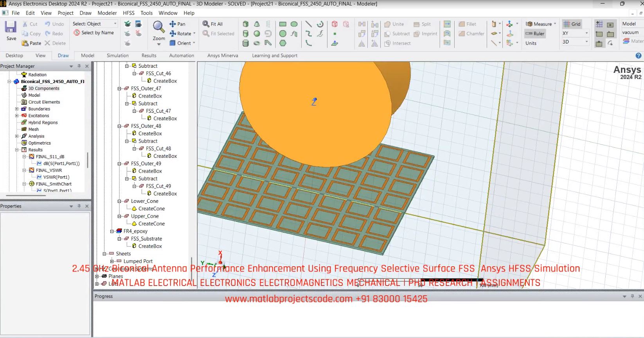The image size is (644, 338).
Task: Open the XY drawing plane dropdown
Action: tap(575, 33)
